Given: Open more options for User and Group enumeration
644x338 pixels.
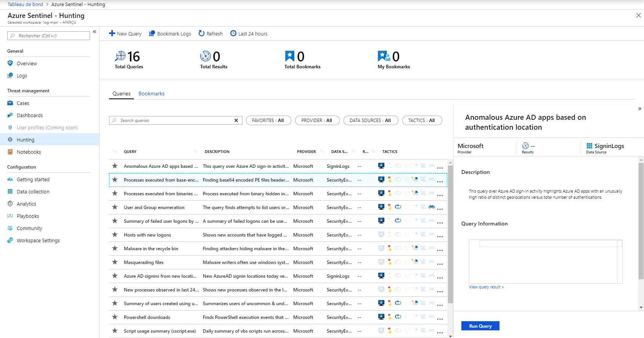Looking at the screenshot, I should (x=440, y=209).
